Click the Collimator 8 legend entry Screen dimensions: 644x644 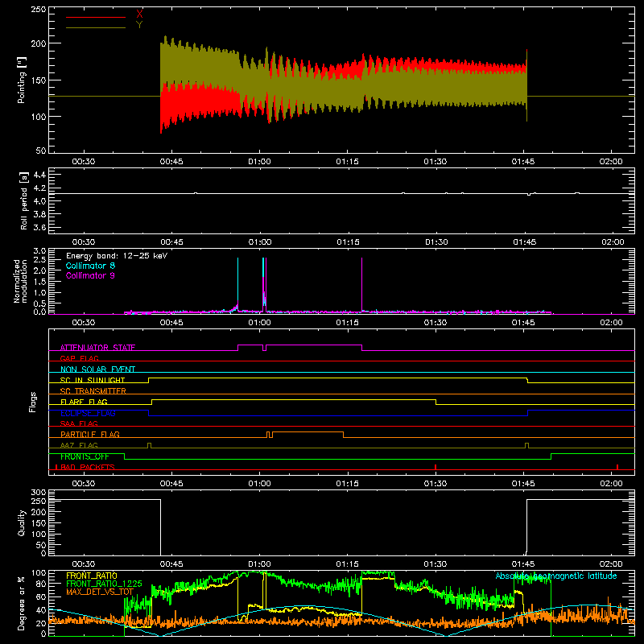coord(90,266)
